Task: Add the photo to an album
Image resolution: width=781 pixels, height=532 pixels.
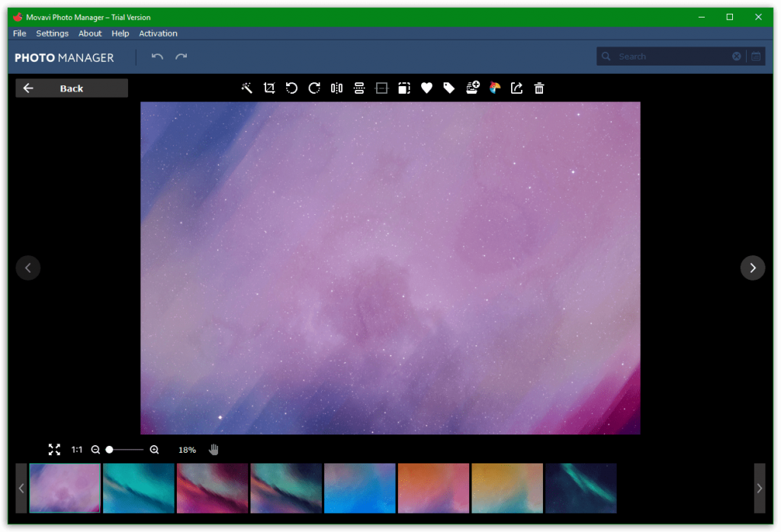Action: (x=472, y=88)
